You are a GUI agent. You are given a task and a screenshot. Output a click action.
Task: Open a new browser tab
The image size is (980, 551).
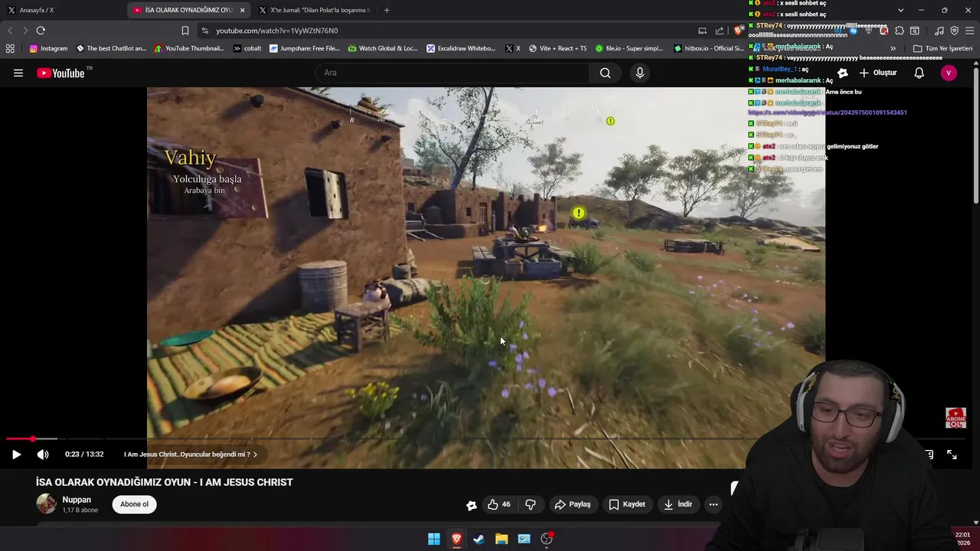387,10
